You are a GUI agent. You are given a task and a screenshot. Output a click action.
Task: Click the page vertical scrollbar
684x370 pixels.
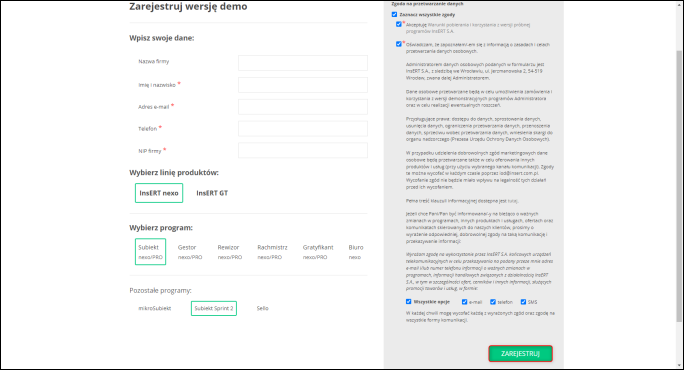coord(679,185)
